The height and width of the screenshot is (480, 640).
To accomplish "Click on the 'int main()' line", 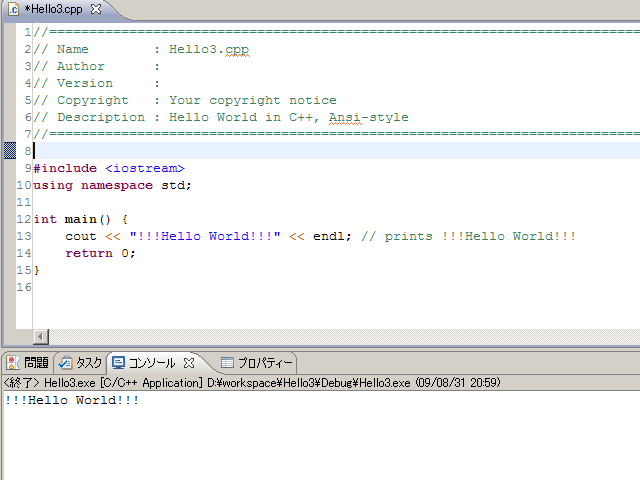I will click(x=80, y=219).
